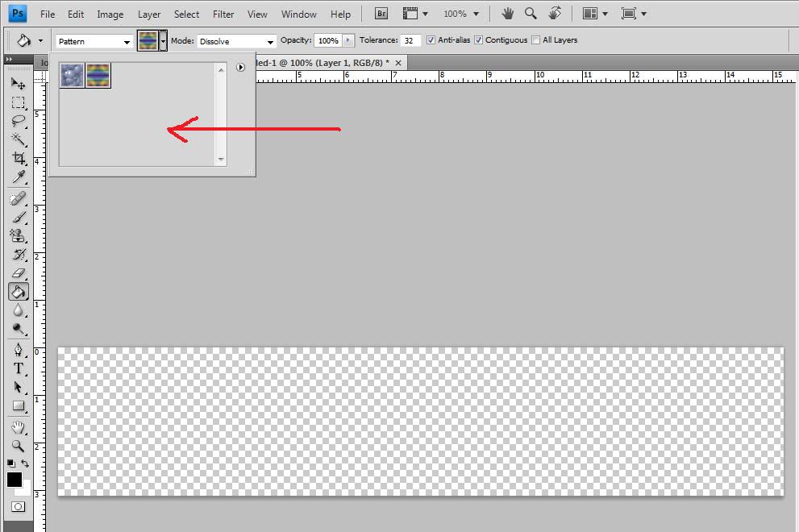Viewport: 799px width, 532px height.
Task: Open the pattern picker flyout menu
Action: click(240, 67)
